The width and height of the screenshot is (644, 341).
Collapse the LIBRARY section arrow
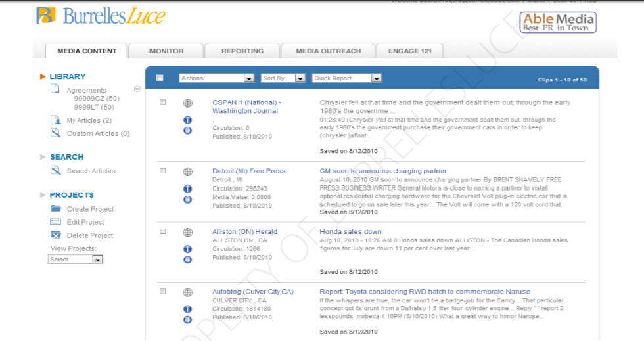click(x=42, y=76)
